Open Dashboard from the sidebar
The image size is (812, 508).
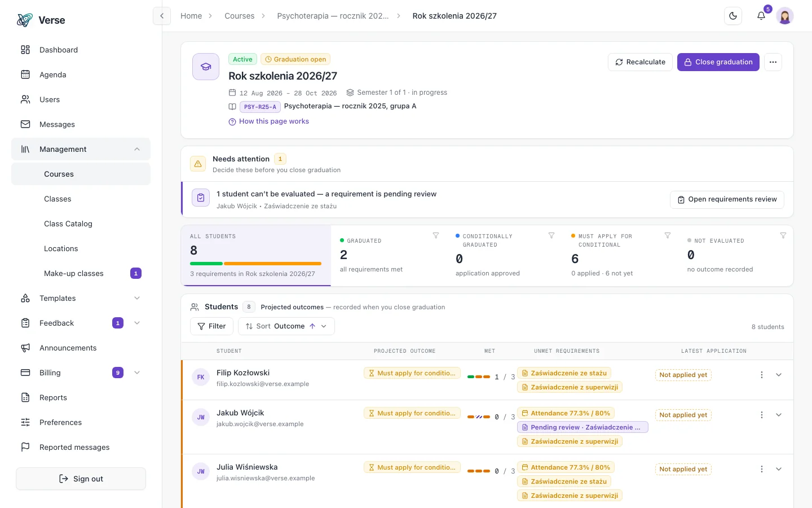(x=81, y=50)
